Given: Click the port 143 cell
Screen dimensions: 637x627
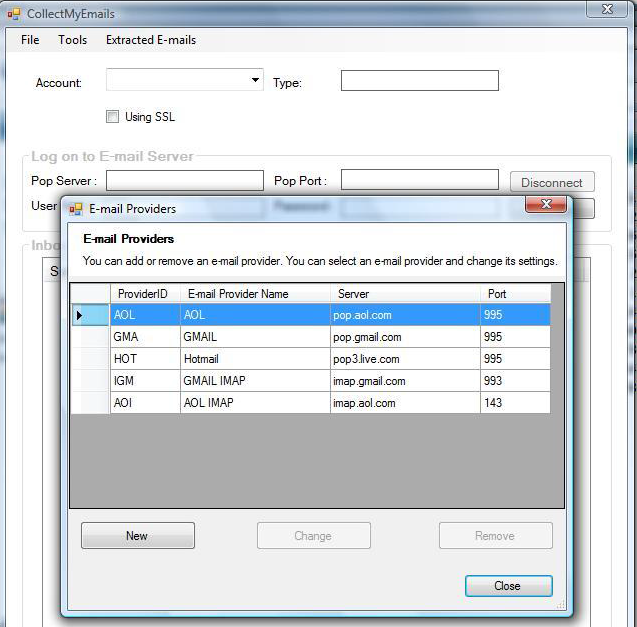Looking at the screenshot, I should pyautogui.click(x=515, y=403).
